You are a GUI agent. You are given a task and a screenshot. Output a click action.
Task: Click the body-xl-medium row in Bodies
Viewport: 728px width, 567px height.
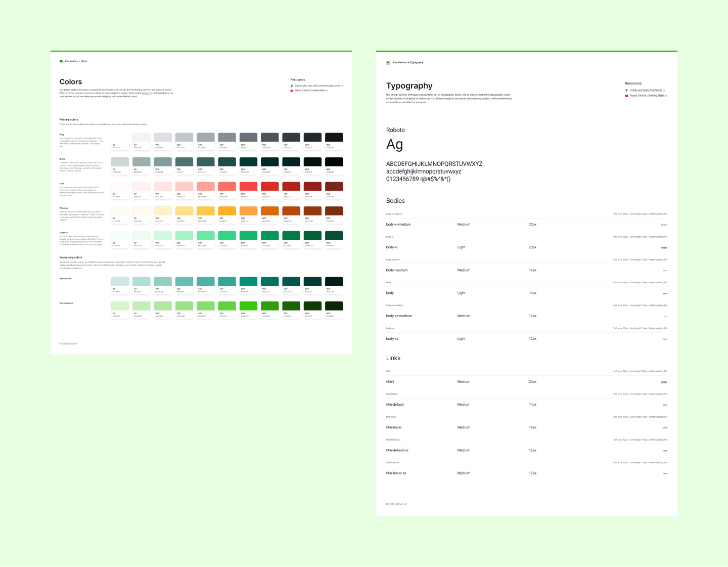pos(526,225)
